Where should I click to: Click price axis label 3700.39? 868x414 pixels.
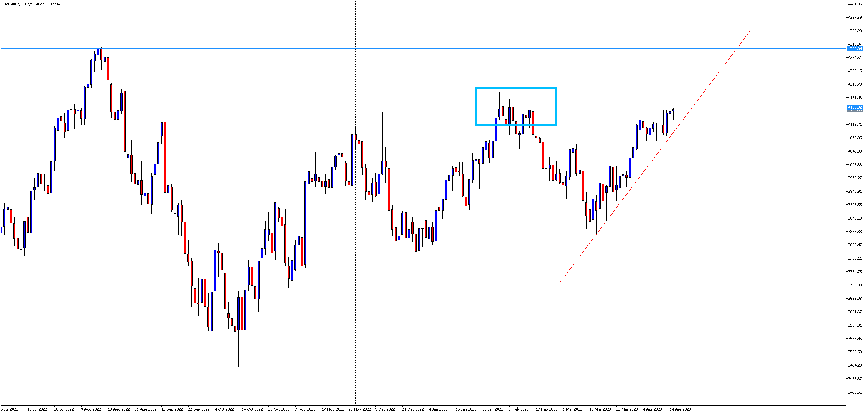855,285
